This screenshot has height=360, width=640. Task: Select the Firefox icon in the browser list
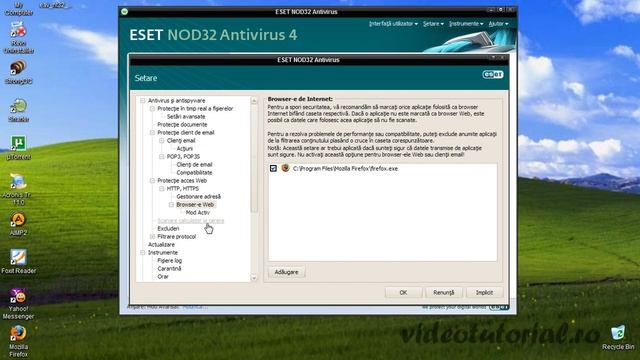click(285, 168)
